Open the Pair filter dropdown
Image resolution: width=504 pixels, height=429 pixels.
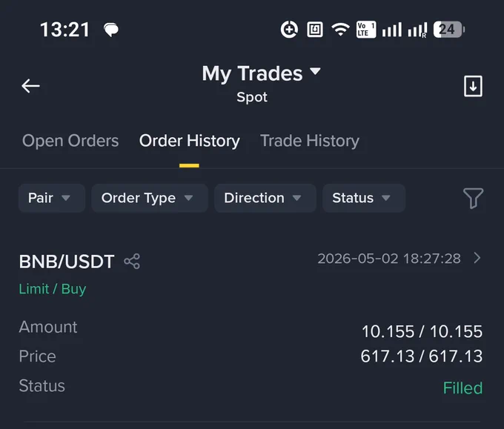52,198
